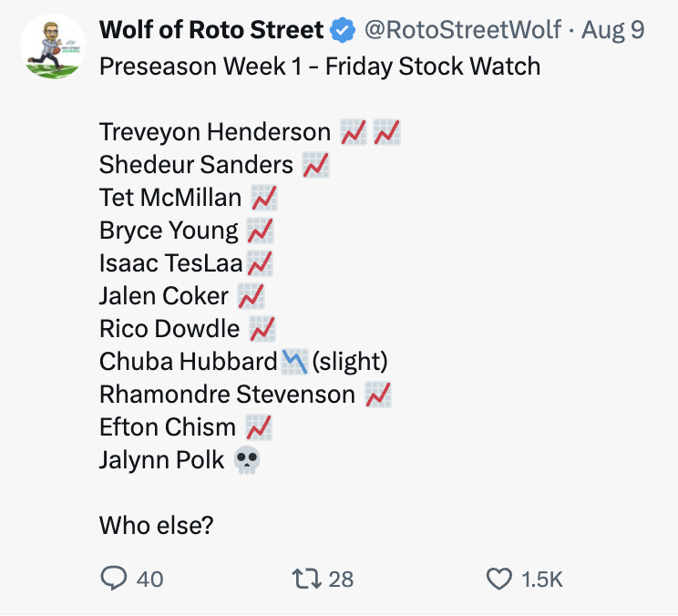Click the reply speech bubble icon
Image resolution: width=678 pixels, height=616 pixels.
[114, 579]
